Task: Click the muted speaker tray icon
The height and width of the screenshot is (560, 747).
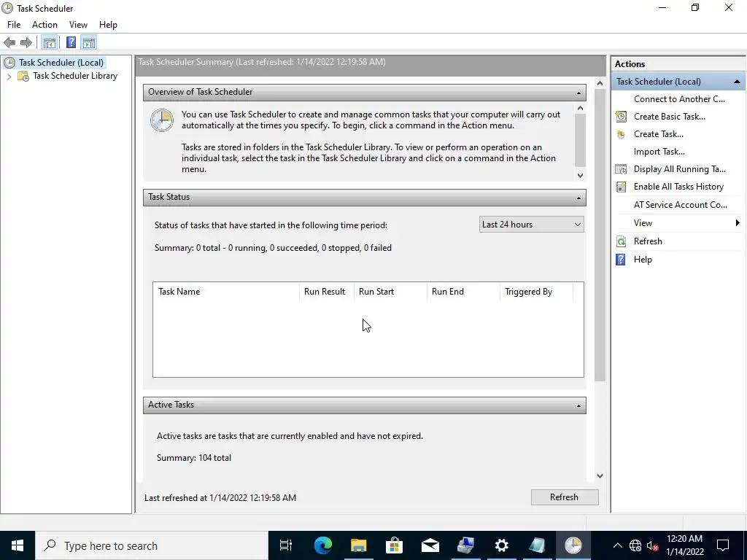Action: (652, 545)
